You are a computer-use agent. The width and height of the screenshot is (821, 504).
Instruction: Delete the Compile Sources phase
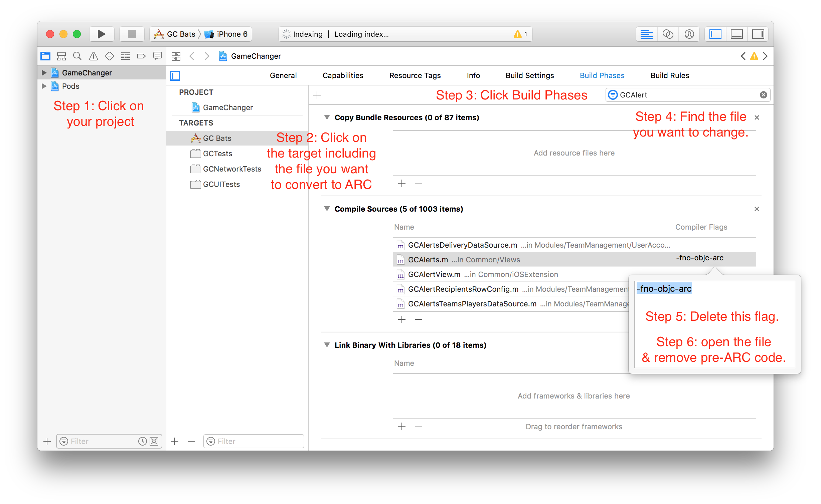pos(757,209)
